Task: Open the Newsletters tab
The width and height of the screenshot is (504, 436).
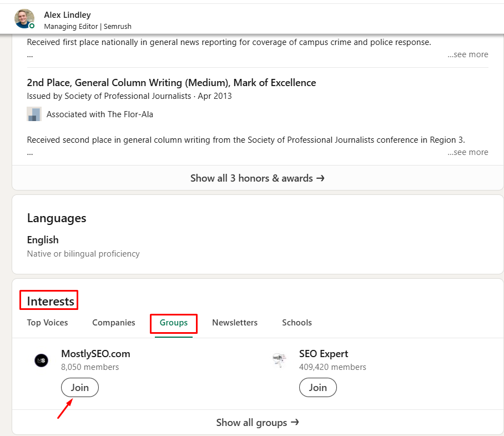Action: [235, 323]
